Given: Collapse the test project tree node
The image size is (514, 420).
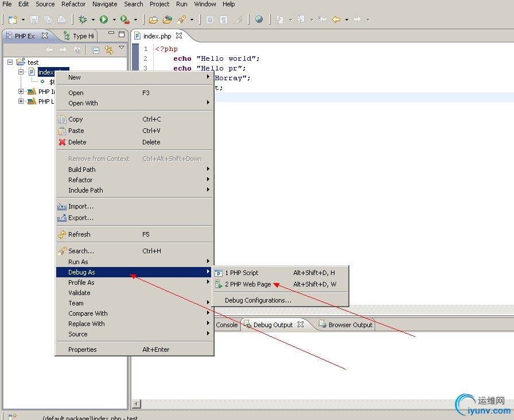Looking at the screenshot, I should coord(10,62).
